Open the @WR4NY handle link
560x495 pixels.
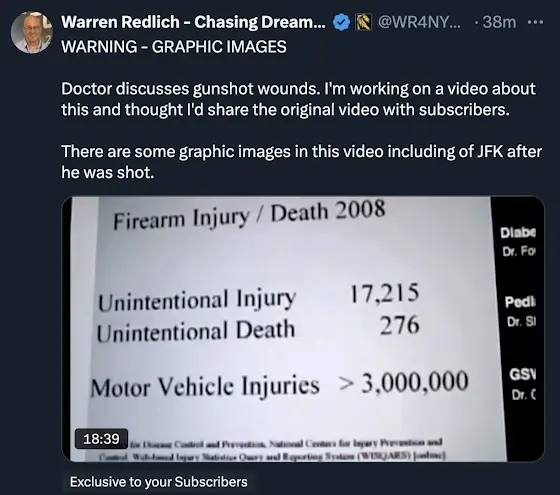pos(419,22)
